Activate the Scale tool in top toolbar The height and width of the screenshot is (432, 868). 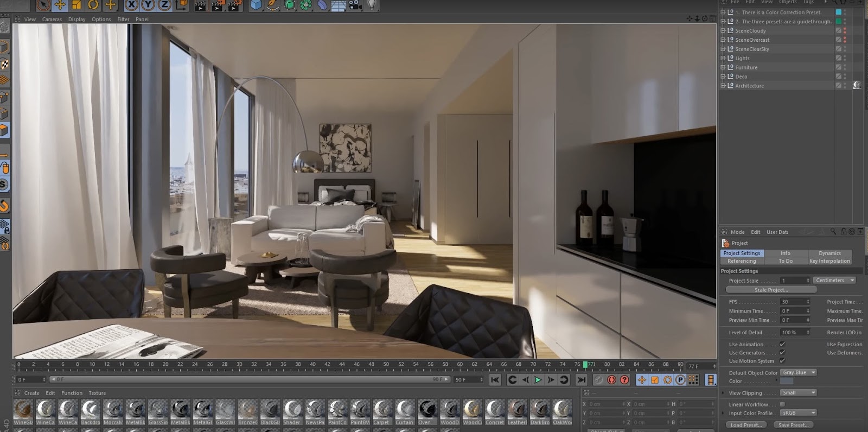pyautogui.click(x=76, y=5)
